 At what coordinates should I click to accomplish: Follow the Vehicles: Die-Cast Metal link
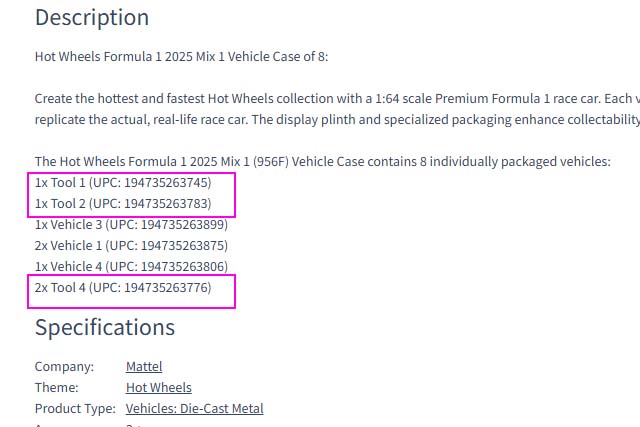tap(195, 408)
